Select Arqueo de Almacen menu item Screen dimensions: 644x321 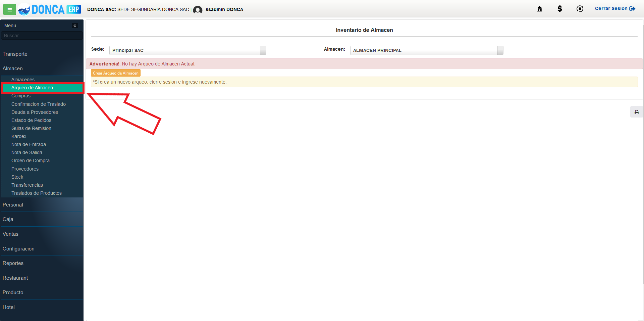tap(42, 88)
